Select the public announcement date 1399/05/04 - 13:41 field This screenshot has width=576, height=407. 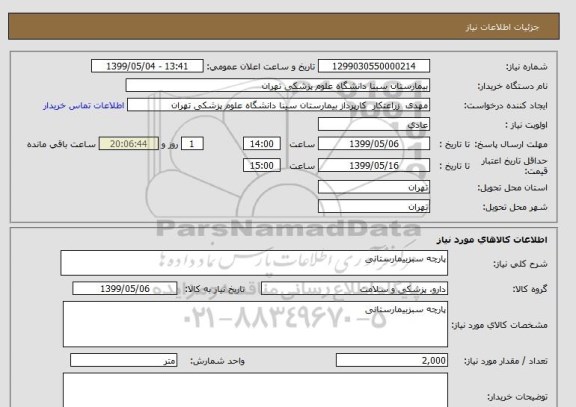point(147,66)
